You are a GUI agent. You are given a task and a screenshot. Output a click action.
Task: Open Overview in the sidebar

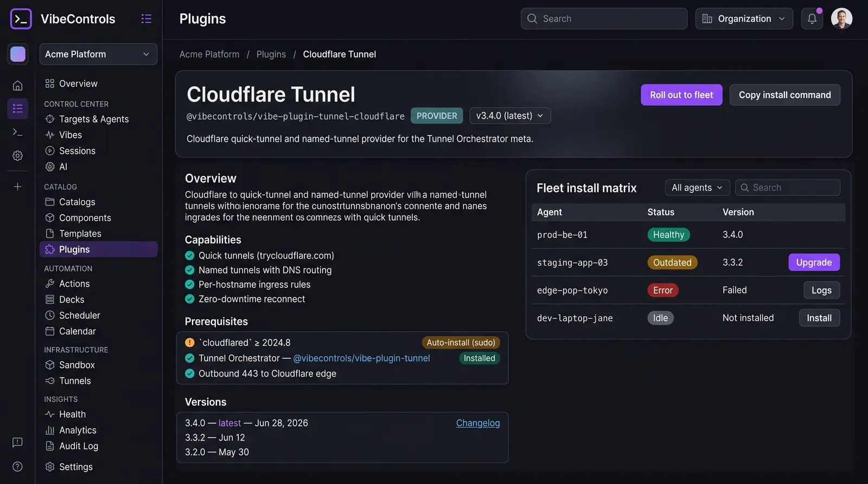pos(78,84)
